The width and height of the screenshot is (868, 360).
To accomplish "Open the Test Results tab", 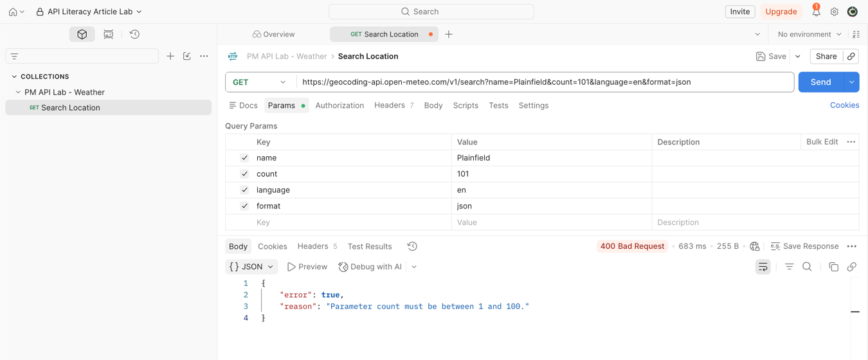I will 370,246.
